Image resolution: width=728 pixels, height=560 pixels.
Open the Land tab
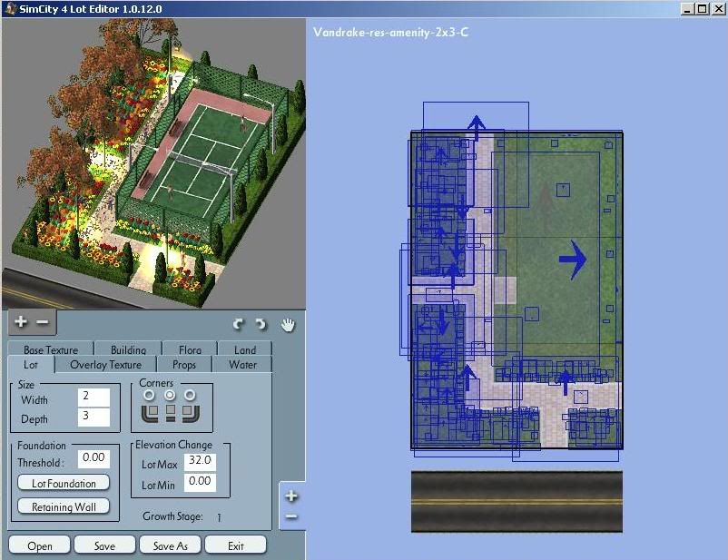[x=245, y=349]
